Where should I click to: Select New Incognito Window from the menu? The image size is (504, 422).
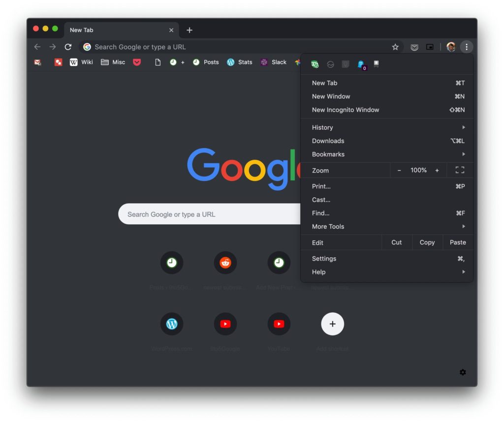(346, 110)
